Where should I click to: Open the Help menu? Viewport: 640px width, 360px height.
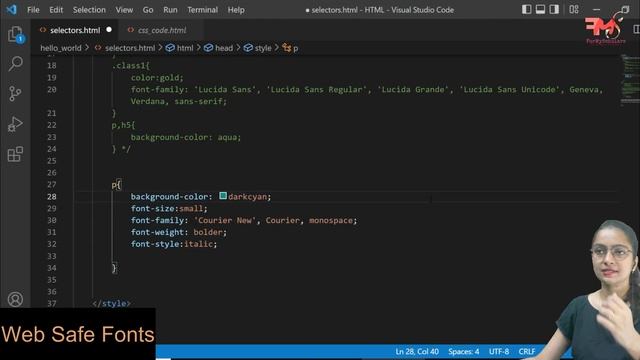coord(236,10)
